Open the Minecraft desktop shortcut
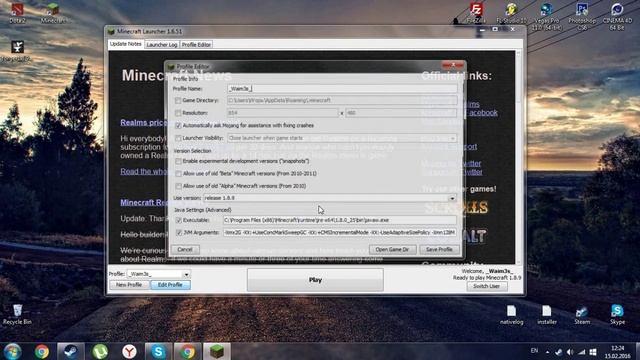The image size is (640, 360). [53, 12]
